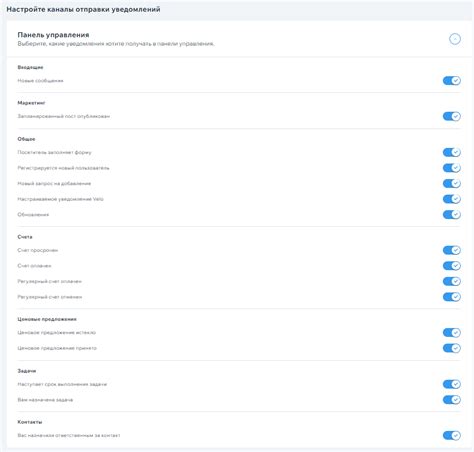Toggle Регулярный счет оплачен switch
The height and width of the screenshot is (452, 474).
point(452,281)
